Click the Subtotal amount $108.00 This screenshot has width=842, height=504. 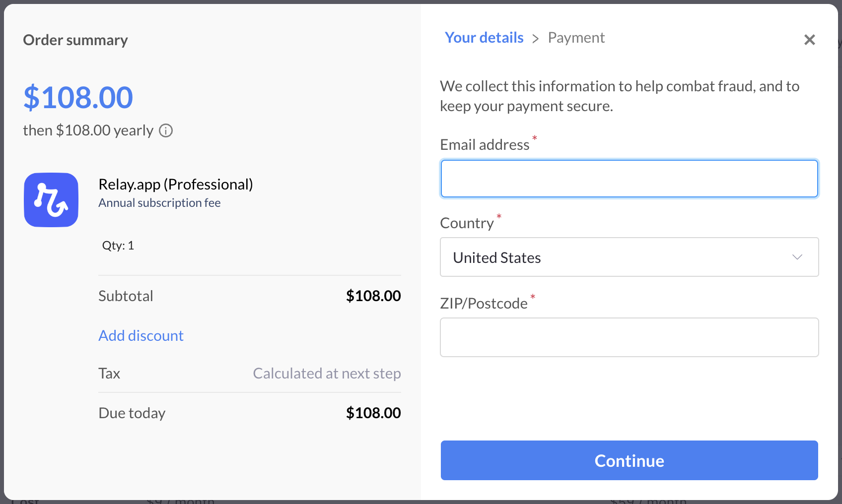[373, 296]
